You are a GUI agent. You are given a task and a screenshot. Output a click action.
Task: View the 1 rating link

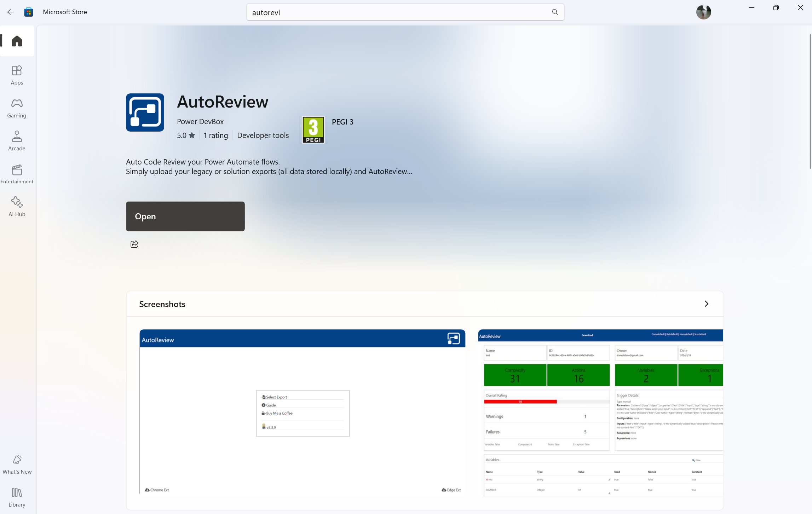(x=215, y=135)
